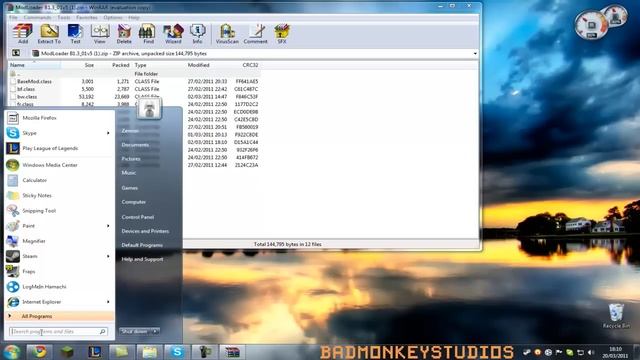Screen dimensions: 640x360
Task: Click the VirusScan toolbar icon
Action: 227,33
